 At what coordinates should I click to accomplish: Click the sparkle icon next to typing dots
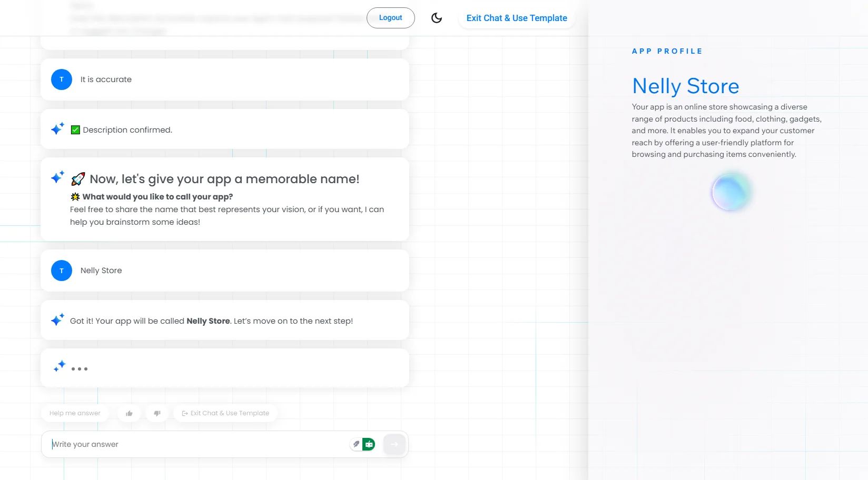pyautogui.click(x=60, y=366)
